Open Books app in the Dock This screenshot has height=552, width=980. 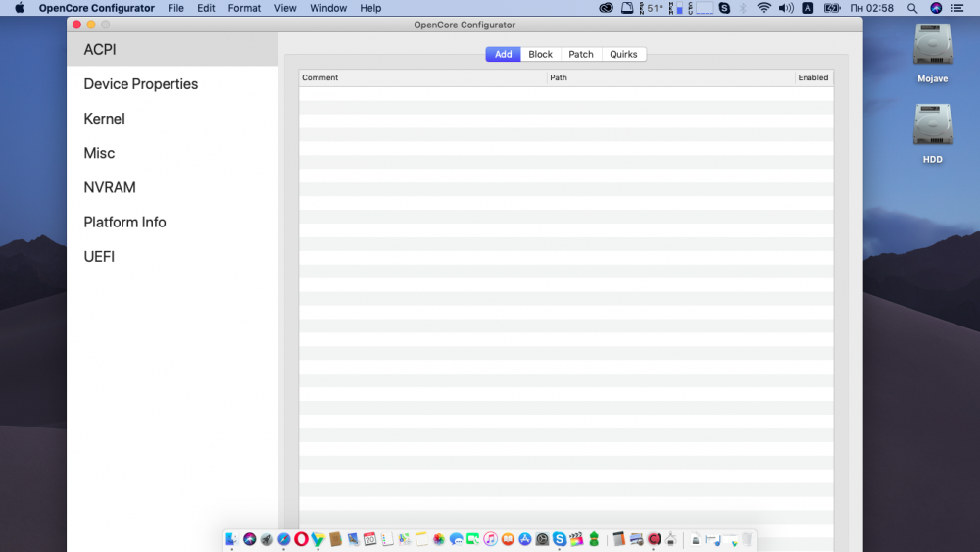pos(508,539)
